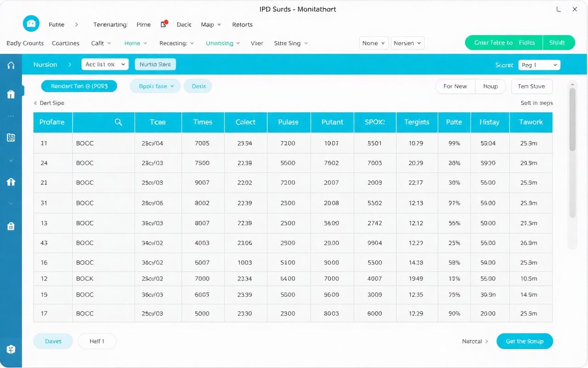This screenshot has width=588, height=368.
Task: Click the three-dot icon in the sidebar
Action: coord(11,116)
